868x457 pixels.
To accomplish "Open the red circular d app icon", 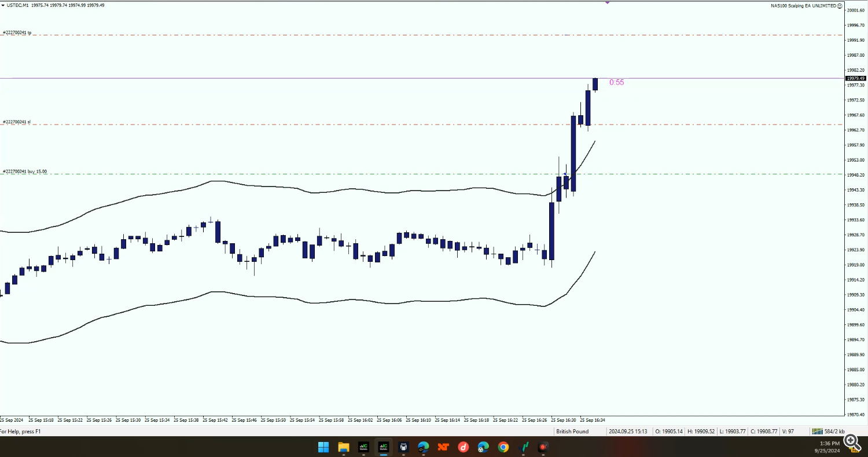I will pyautogui.click(x=463, y=447).
